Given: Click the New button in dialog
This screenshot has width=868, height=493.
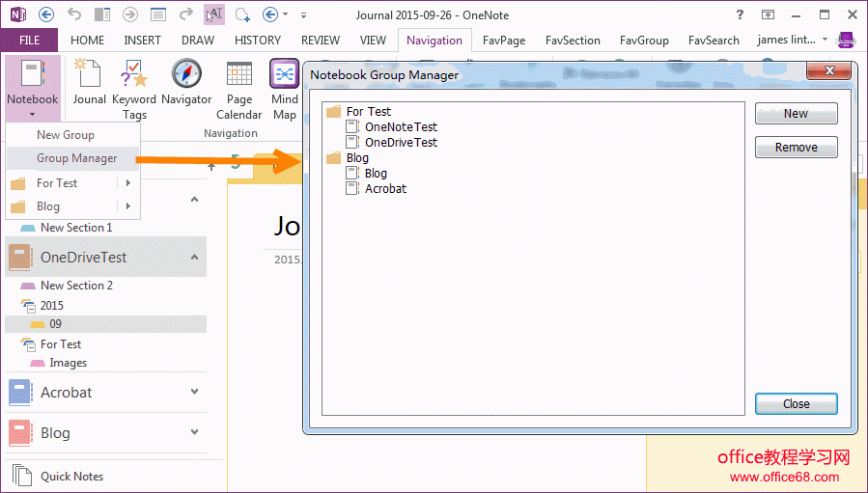Looking at the screenshot, I should [x=796, y=114].
